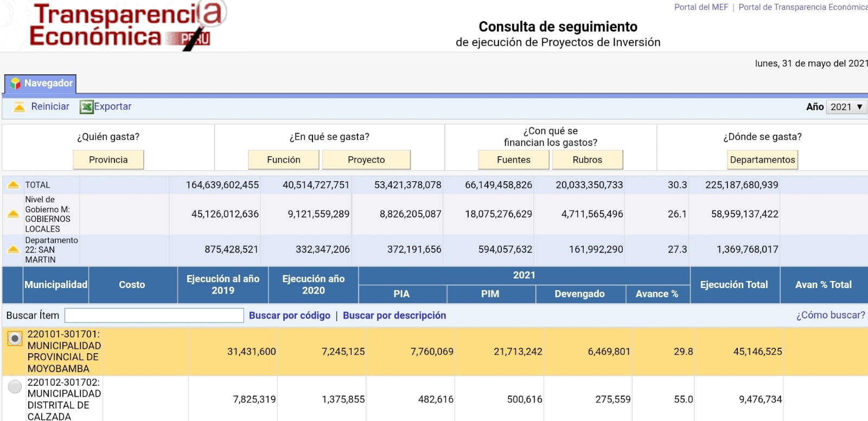This screenshot has width=868, height=421.
Task: Click the Provincia button
Action: 108,160
